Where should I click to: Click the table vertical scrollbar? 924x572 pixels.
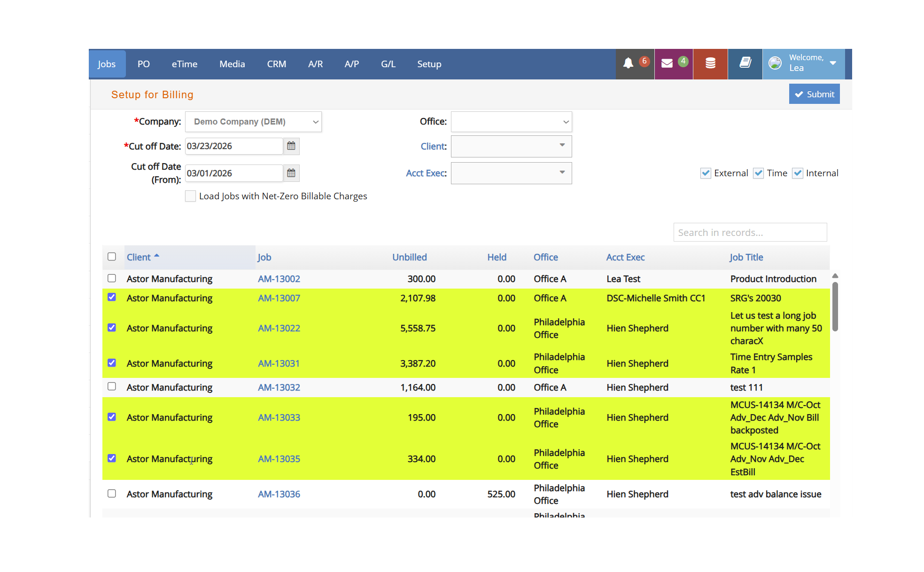coord(835,306)
